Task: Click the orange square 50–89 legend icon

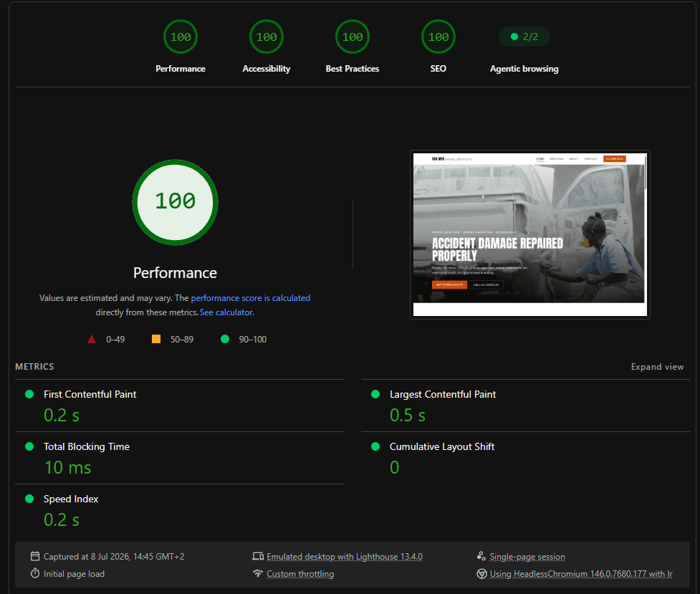Action: (x=155, y=339)
